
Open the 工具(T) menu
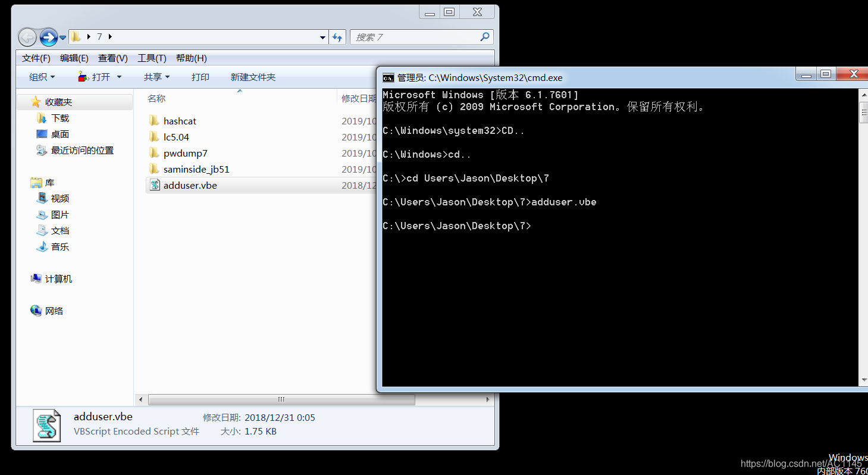(x=152, y=58)
